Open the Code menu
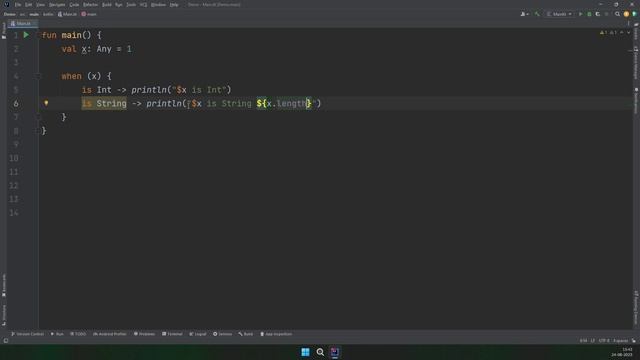Screen dimensions: 640x360 pos(74,4)
